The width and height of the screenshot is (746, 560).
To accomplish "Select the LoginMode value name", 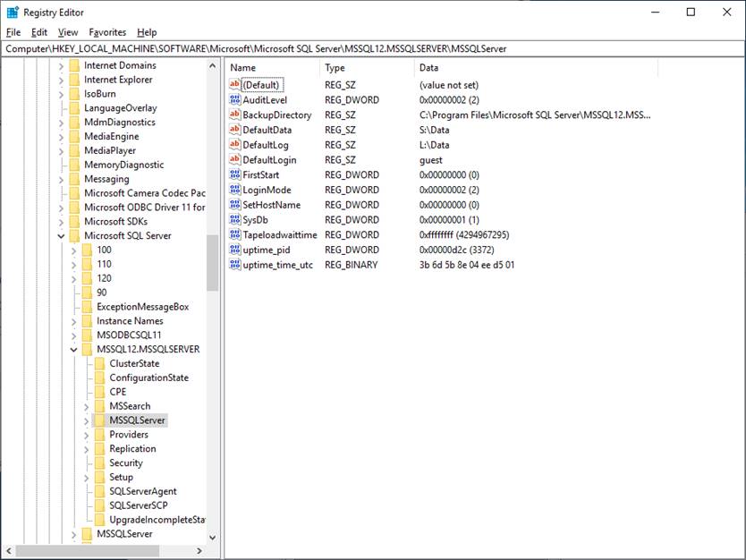I will click(267, 190).
